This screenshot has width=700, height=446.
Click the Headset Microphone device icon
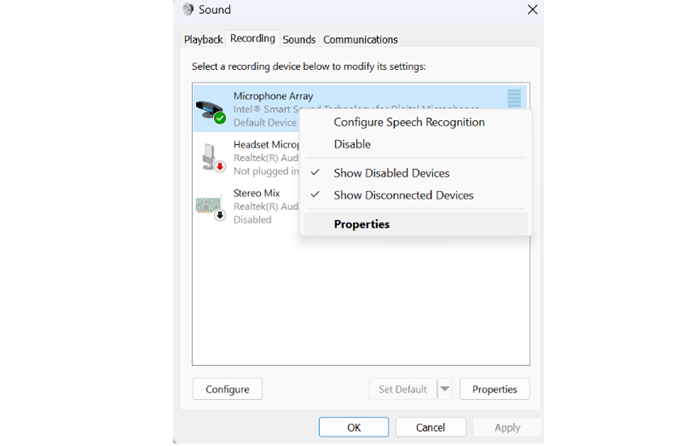[212, 158]
